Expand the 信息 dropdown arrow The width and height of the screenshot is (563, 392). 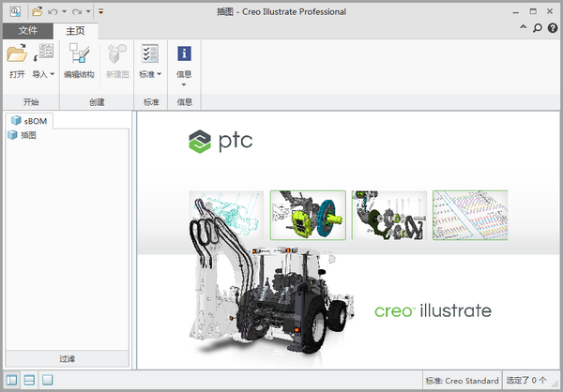click(185, 84)
